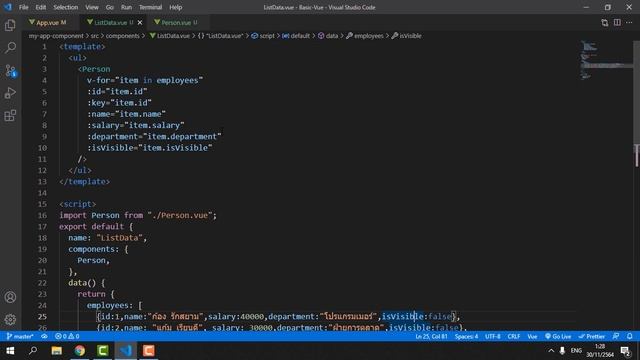Image resolution: width=640 pixels, height=360 pixels.
Task: Click the minimap code overview
Action: [x=606, y=60]
